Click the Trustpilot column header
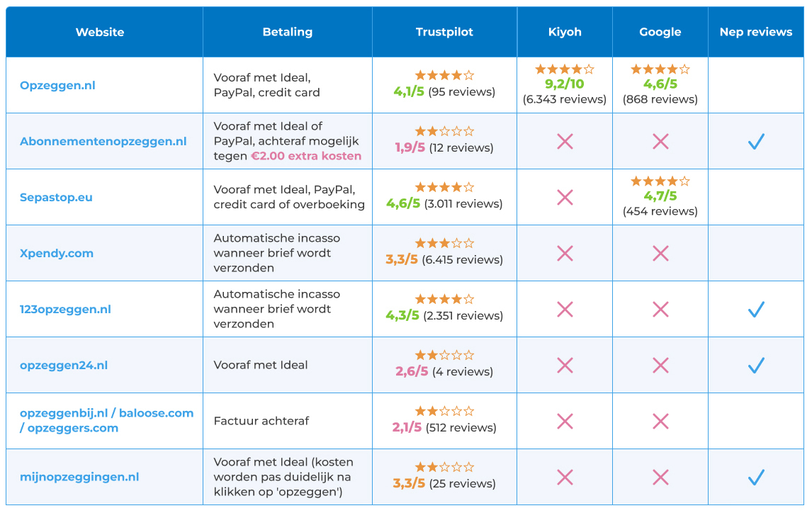Screen dimensions: 812x513 (x=444, y=32)
